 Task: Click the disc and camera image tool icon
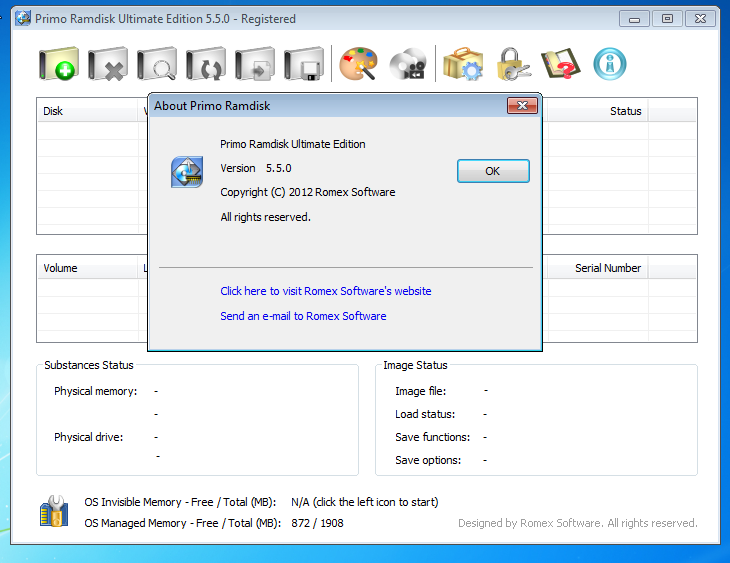click(x=408, y=63)
